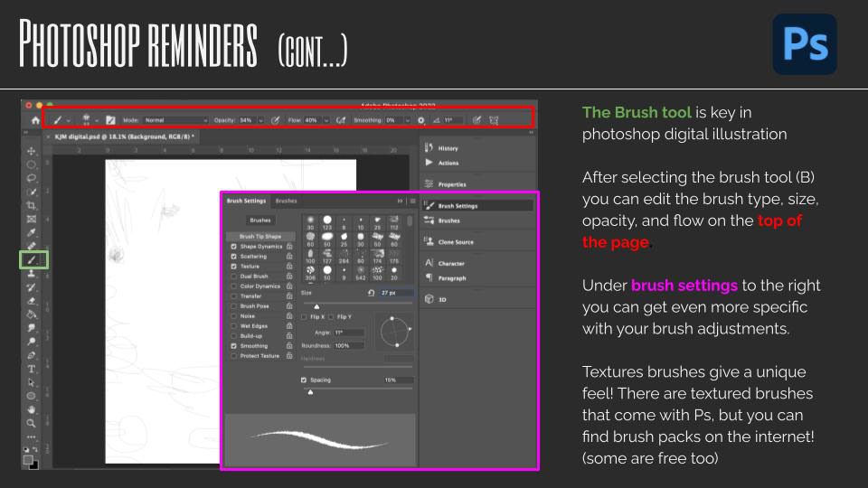
Task: Enable airbrush-style build-up icon next to Flow
Action: 341,120
